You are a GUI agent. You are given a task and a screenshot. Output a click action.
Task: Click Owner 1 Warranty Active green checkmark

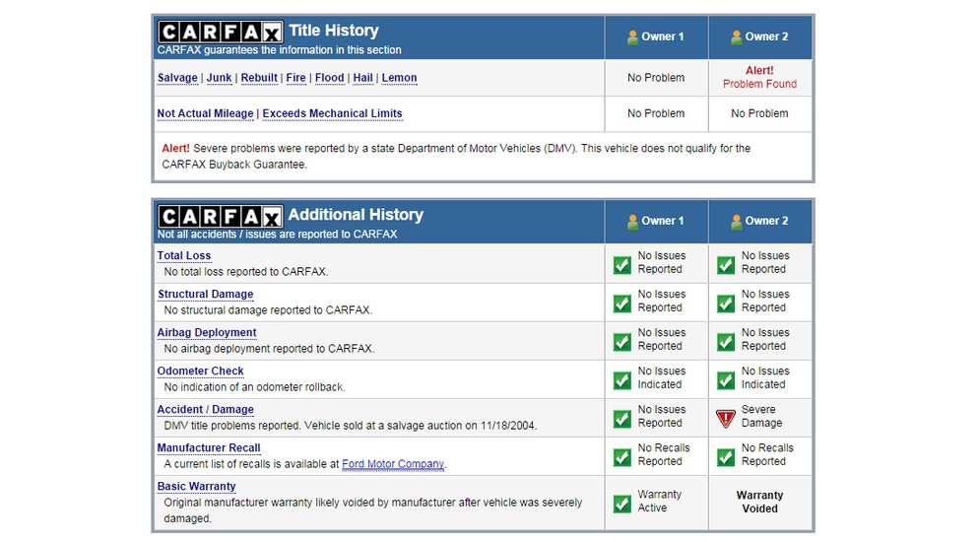622,503
